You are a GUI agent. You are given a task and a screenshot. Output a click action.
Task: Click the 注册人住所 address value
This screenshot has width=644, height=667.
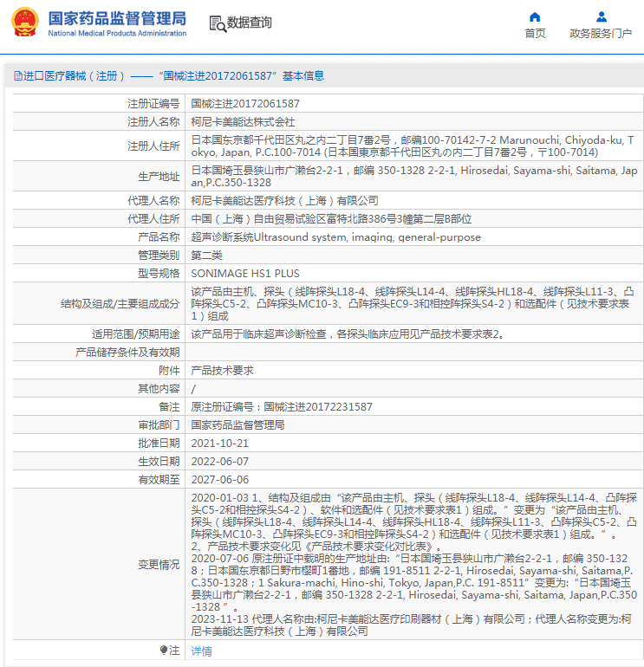coord(413,146)
